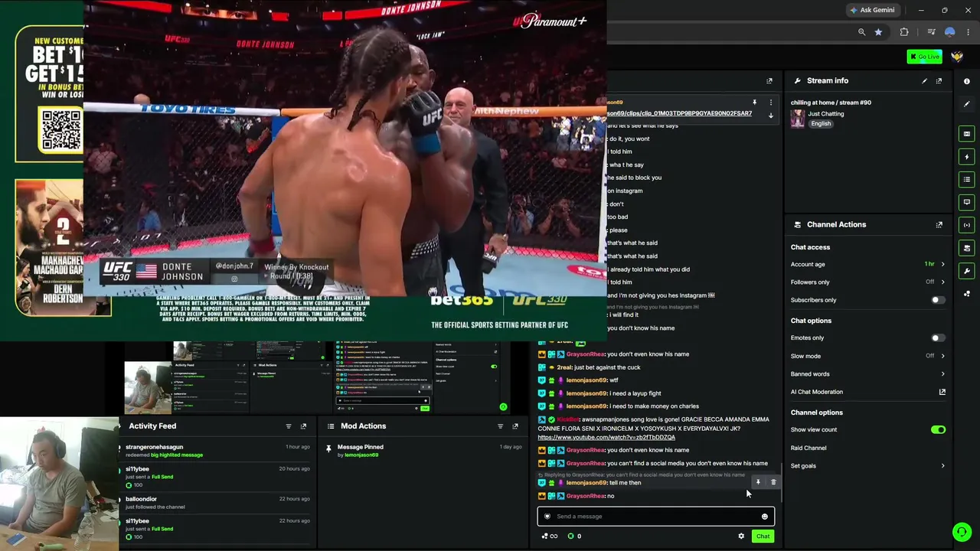
Task: Click the Go Live button
Action: point(924,57)
